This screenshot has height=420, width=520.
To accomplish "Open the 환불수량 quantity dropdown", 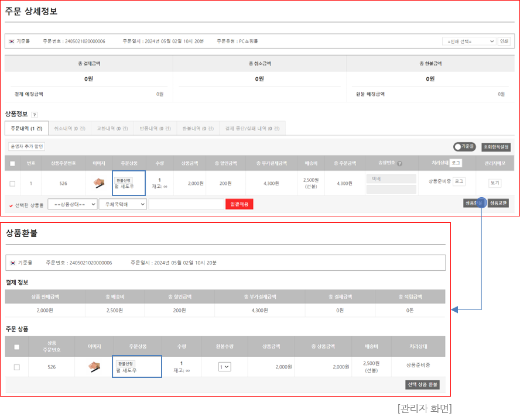I will 224,367.
